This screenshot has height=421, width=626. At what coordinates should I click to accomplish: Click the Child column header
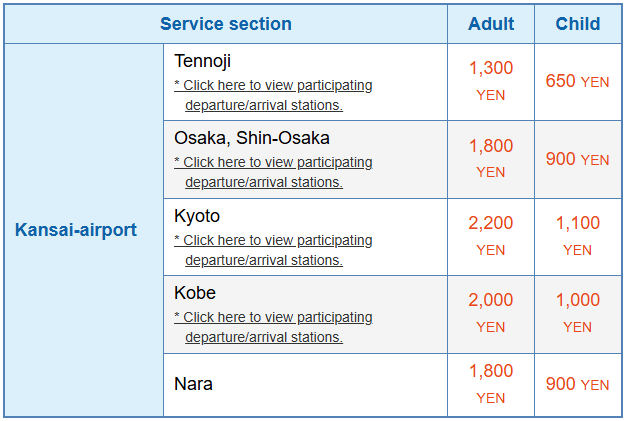(578, 24)
